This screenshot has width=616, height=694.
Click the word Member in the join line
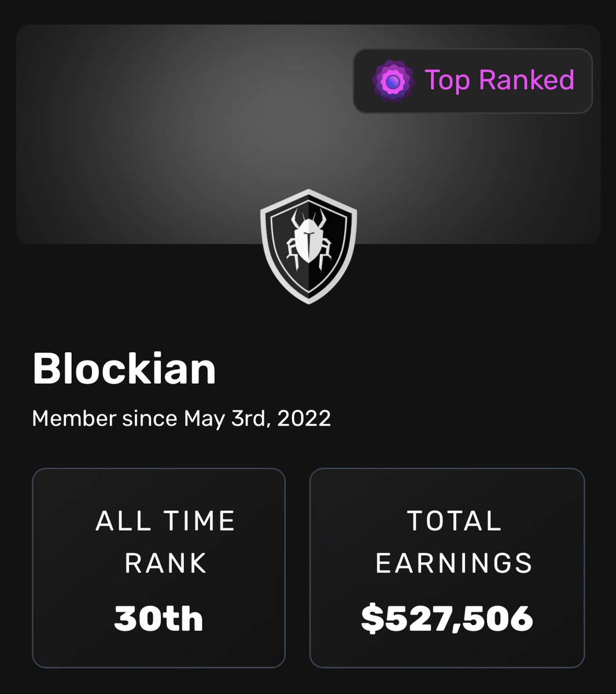point(75,418)
